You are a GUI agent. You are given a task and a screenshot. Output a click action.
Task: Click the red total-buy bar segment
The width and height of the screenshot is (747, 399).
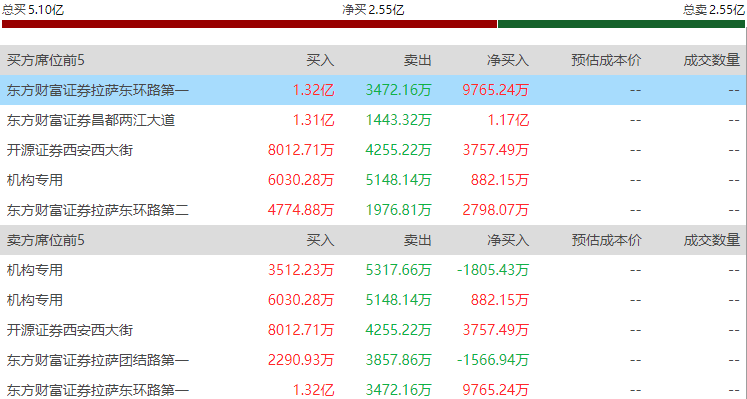(249, 24)
